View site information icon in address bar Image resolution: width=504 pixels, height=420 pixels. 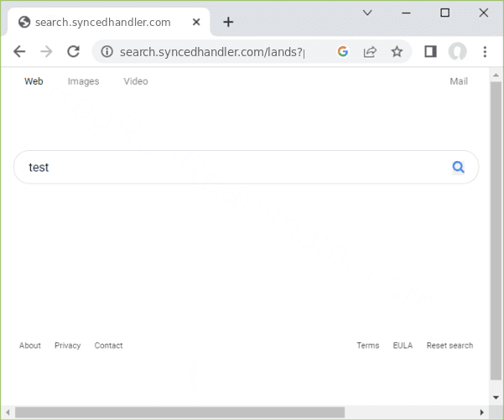(x=107, y=52)
